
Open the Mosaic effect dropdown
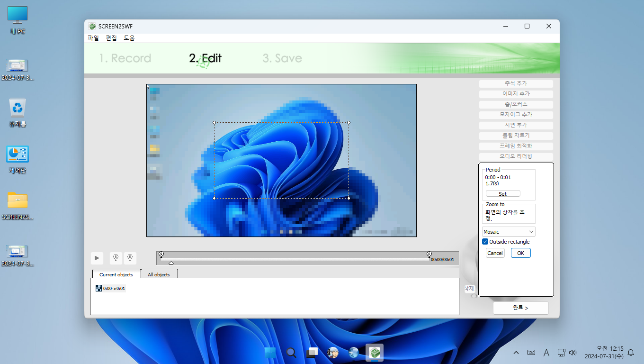pos(509,232)
